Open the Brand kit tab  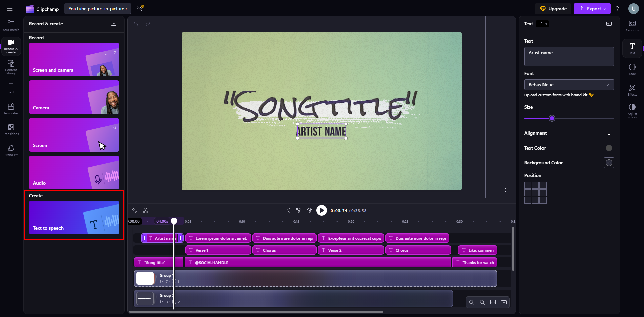tap(11, 151)
